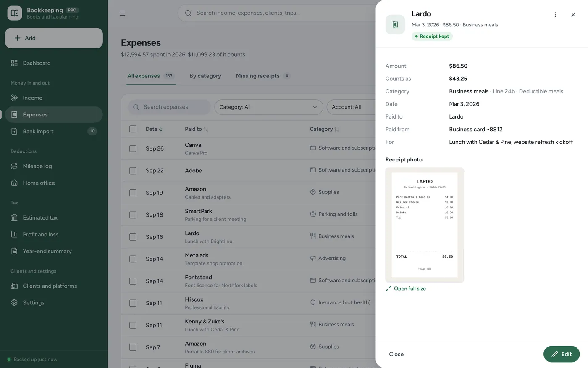
Task: Click the Mileage log sidebar icon
Action: point(14,166)
